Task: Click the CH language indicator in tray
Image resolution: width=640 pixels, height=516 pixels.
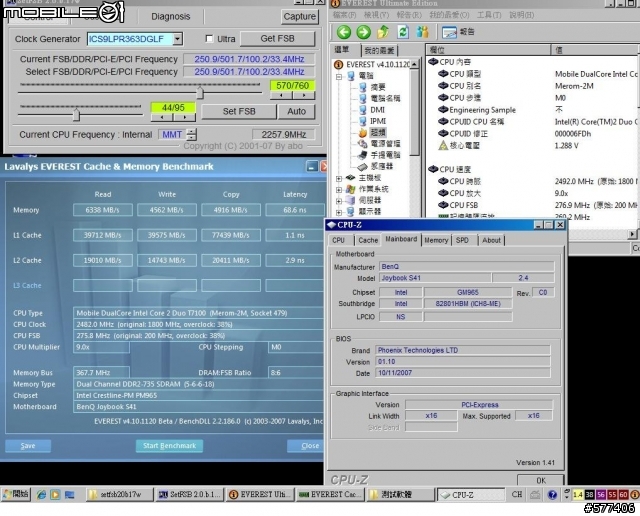Action: tap(517, 494)
